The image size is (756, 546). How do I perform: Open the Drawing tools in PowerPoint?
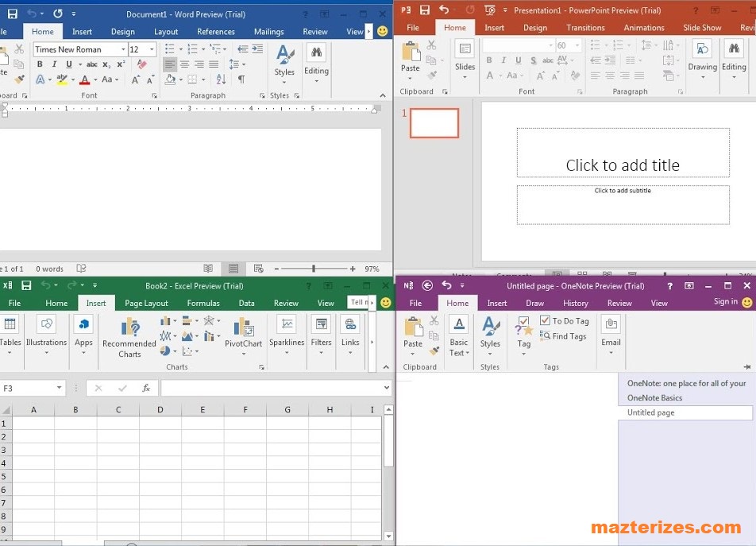703,60
